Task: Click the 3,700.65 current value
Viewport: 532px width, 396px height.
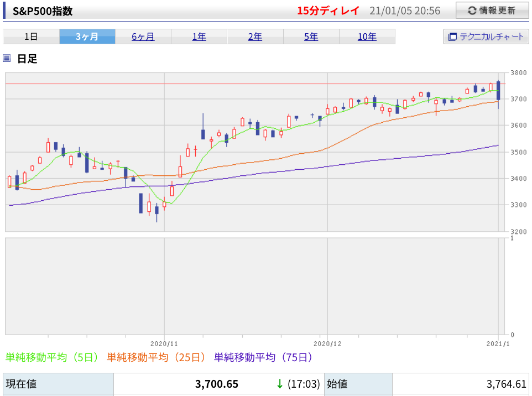Action: [x=217, y=384]
